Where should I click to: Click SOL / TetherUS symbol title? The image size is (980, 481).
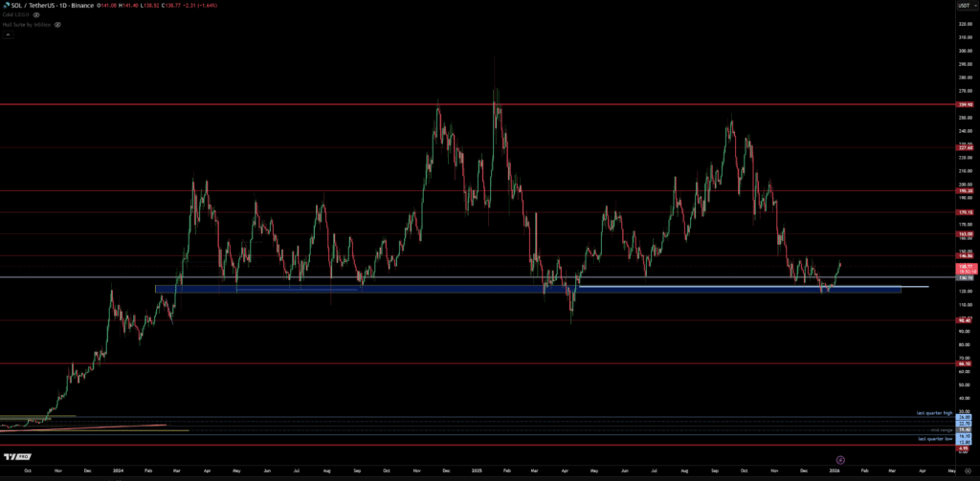pos(36,6)
